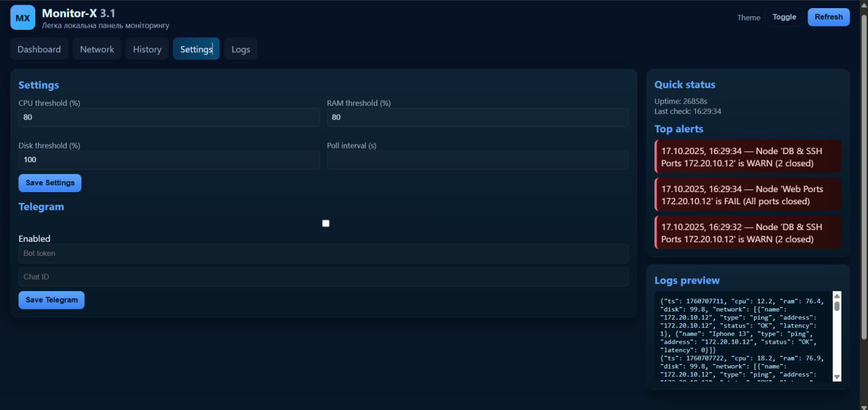Viewport: 868px width, 410px height.
Task: Click the theme Toggle button
Action: (x=784, y=17)
